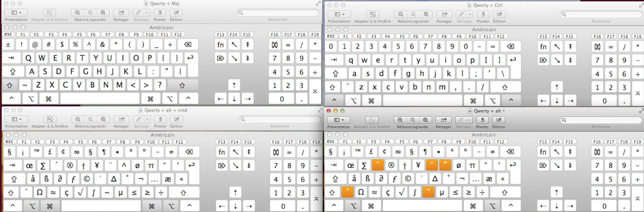The height and width of the screenshot is (212, 644).
Task: Enter full screen from Qwerty + Ctrl window
Action: point(641,5)
